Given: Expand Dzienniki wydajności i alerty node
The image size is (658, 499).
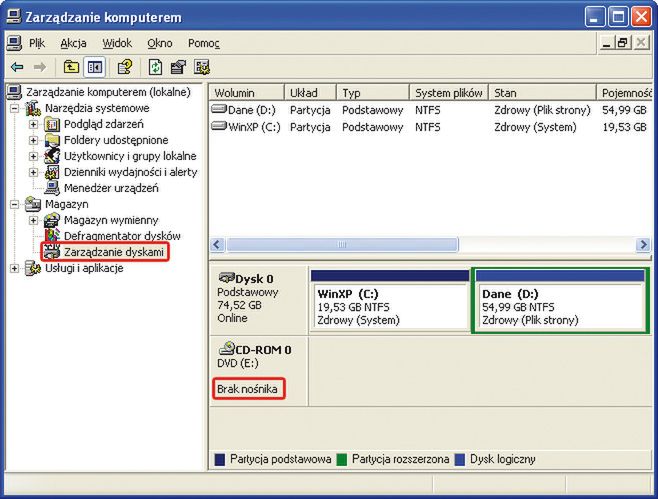Looking at the screenshot, I should (x=33, y=172).
